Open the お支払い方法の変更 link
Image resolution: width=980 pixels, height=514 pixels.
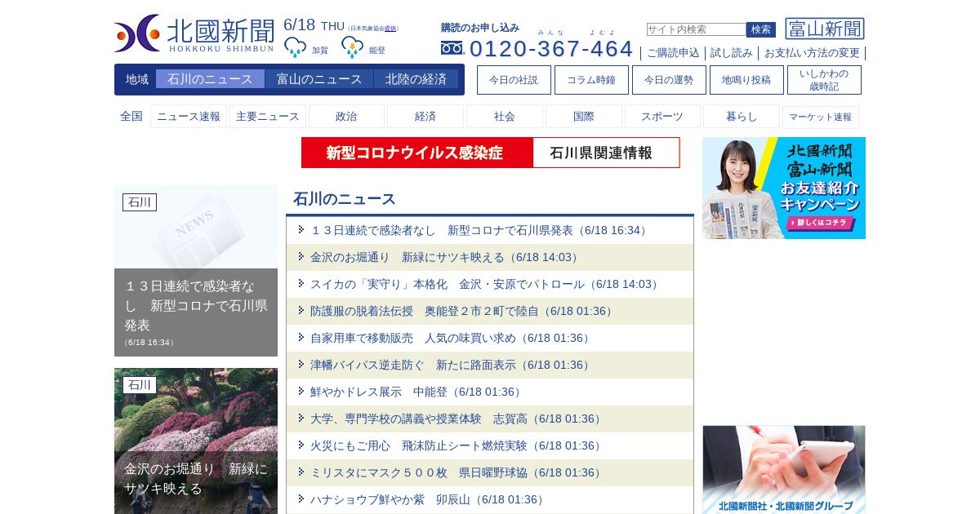point(812,53)
